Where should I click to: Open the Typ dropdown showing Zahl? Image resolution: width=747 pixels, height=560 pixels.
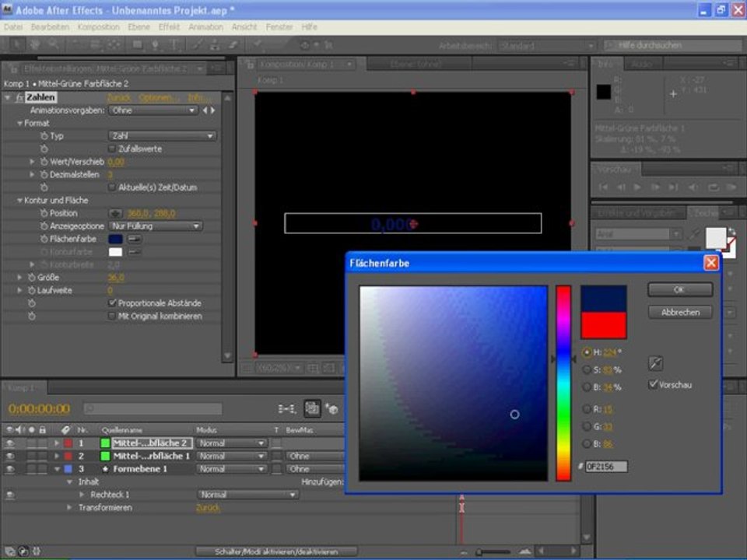click(x=161, y=136)
